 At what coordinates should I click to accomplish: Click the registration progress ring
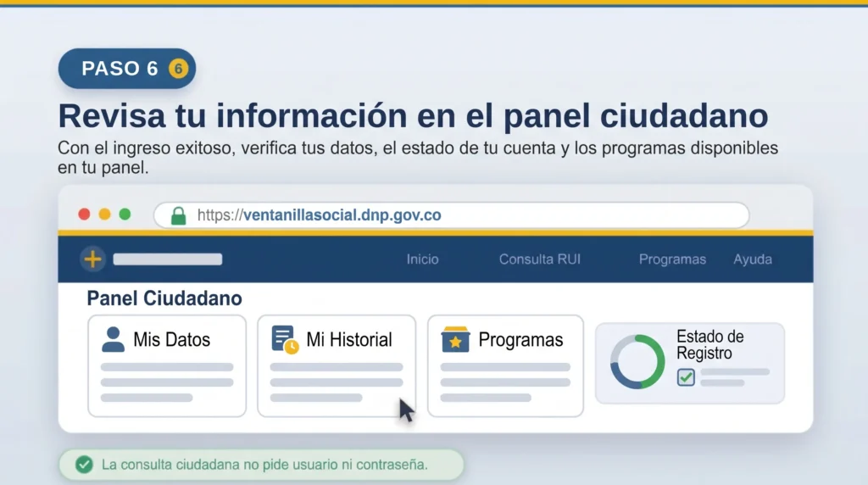pos(637,361)
